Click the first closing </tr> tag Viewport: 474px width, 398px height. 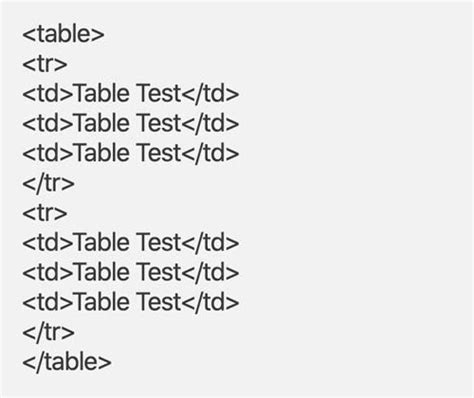pos(48,184)
